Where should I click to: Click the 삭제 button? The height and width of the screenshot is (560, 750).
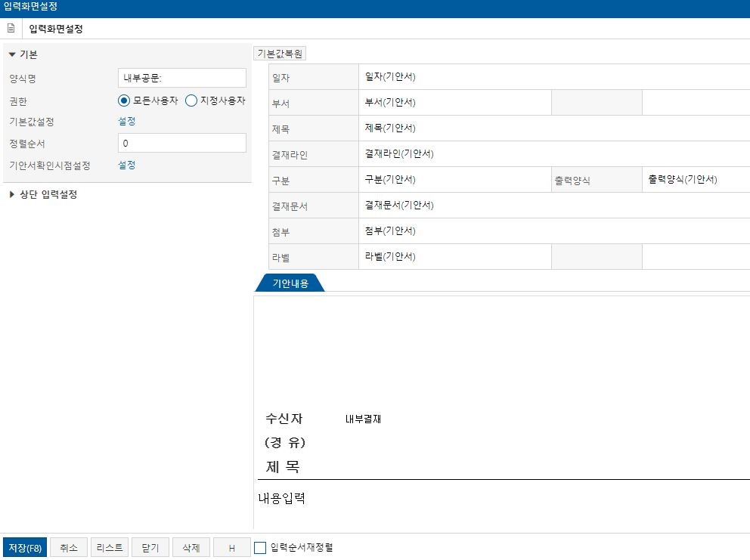coord(191,548)
